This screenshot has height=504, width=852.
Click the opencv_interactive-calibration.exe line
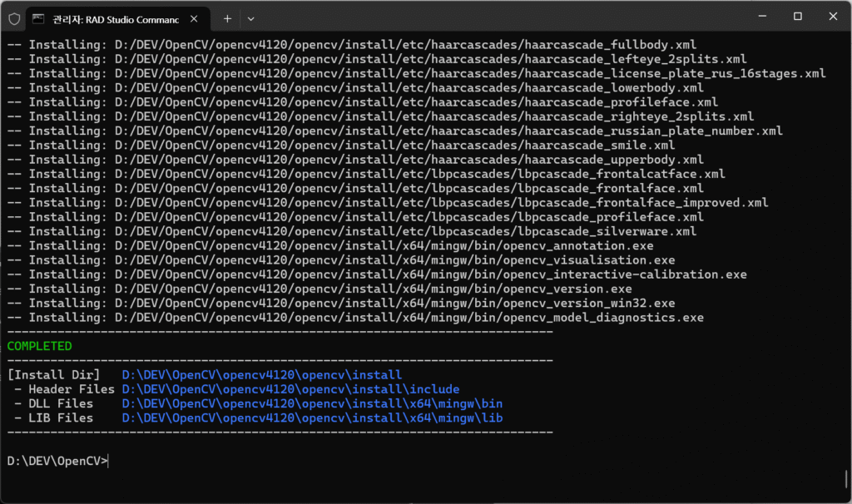(x=377, y=274)
